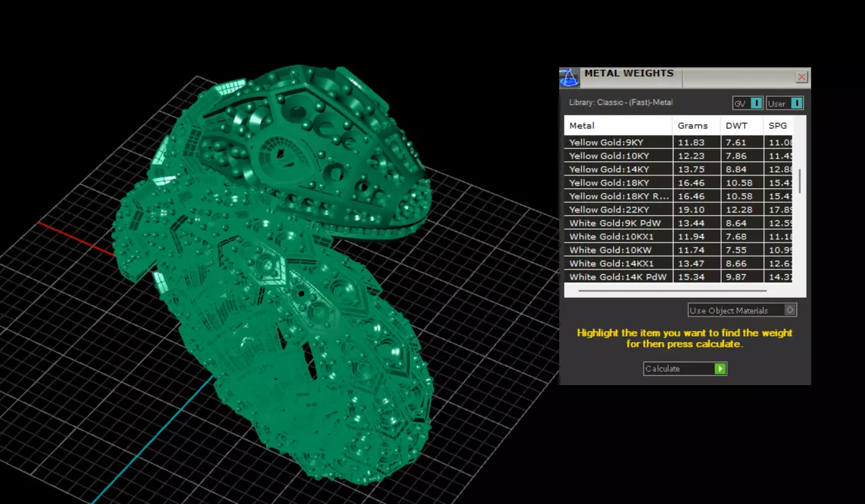Screen dimensions: 865x504
Task: Sort by the DWT column header
Action: [742, 126]
